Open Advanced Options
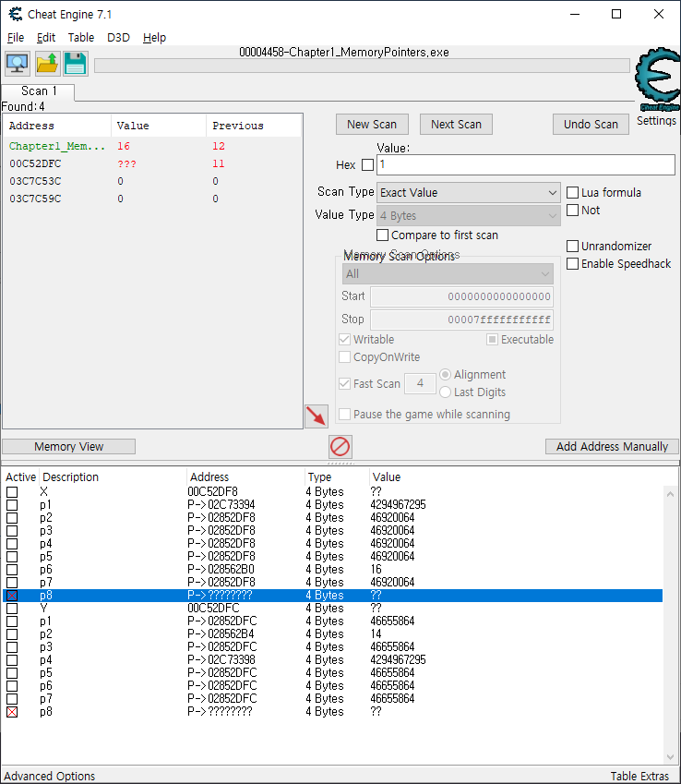The image size is (681, 784). (x=50, y=776)
